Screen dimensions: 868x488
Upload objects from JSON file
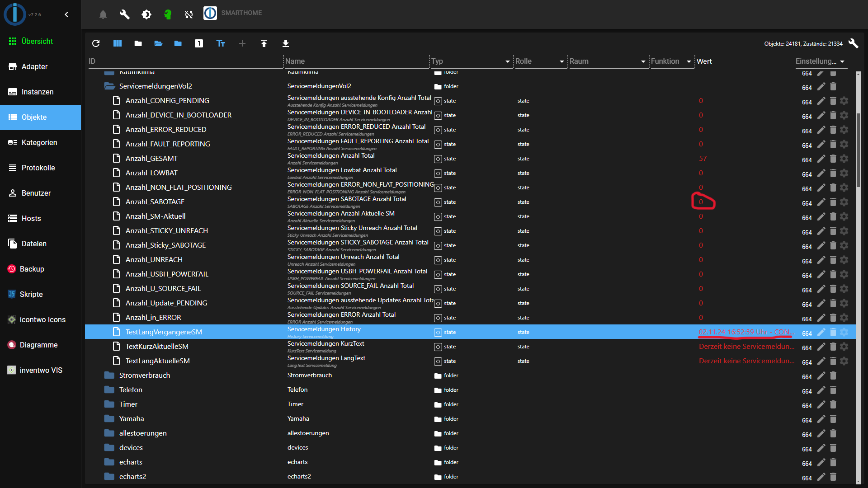coord(264,43)
